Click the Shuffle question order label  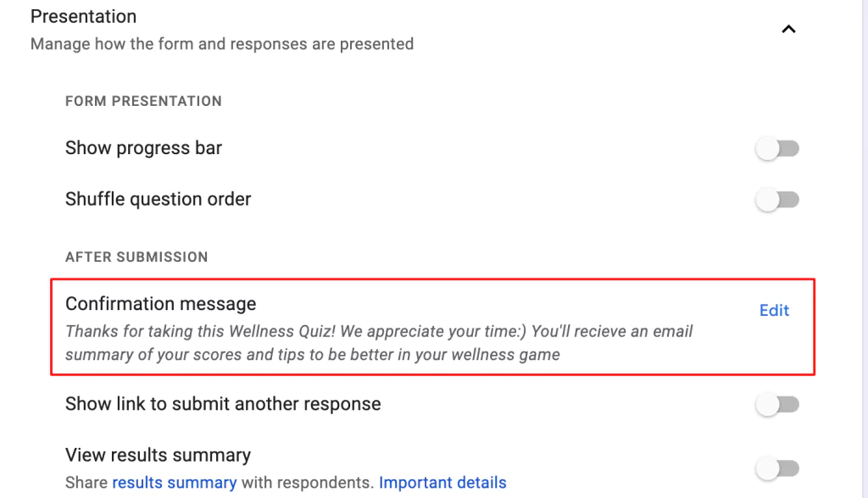point(158,199)
